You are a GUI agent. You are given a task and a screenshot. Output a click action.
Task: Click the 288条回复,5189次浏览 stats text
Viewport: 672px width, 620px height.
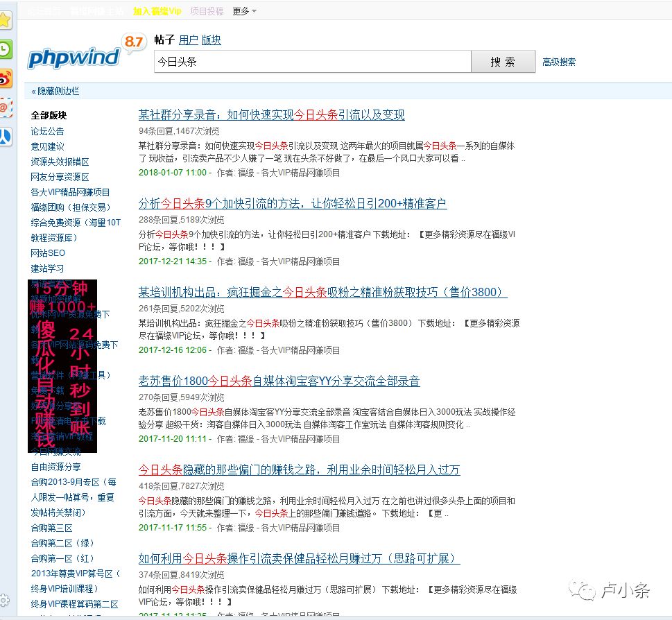[181, 220]
